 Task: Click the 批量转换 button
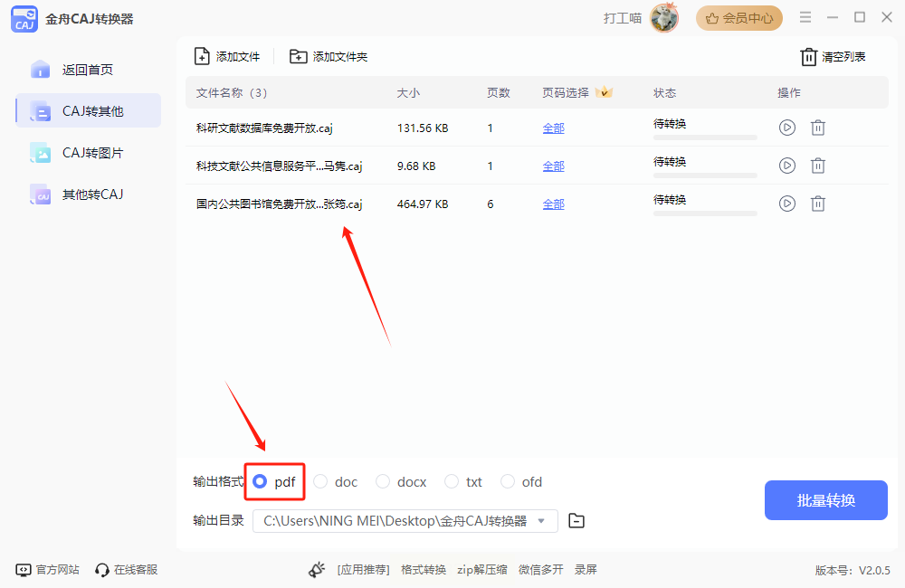(x=826, y=500)
